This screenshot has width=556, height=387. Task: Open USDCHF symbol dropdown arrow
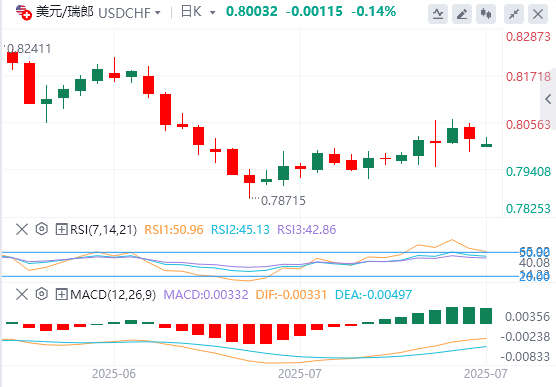[x=157, y=13]
